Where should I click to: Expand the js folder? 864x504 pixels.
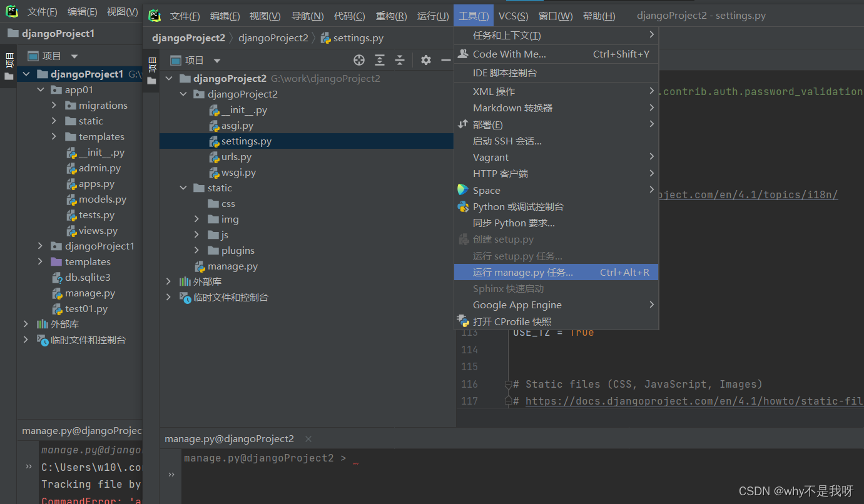[x=196, y=235]
